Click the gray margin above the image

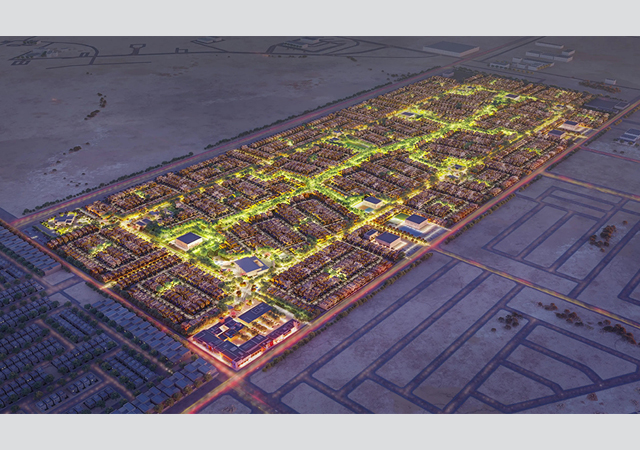pos(320,17)
